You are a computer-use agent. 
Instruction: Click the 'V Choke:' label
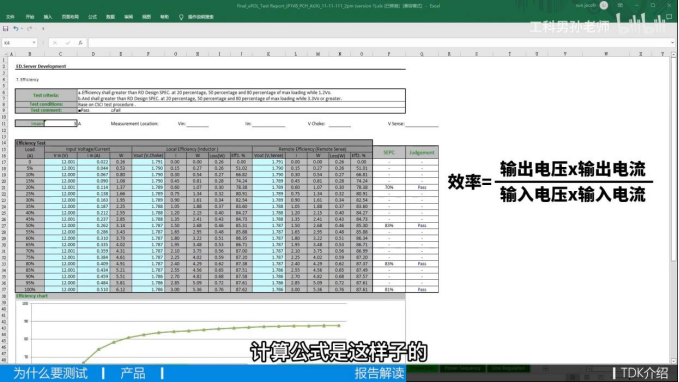coord(316,124)
